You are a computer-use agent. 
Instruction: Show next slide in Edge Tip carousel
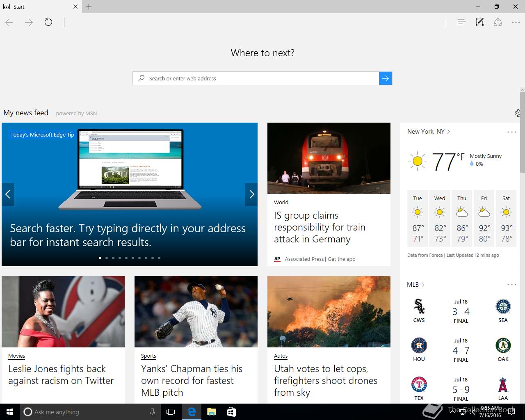(251, 194)
